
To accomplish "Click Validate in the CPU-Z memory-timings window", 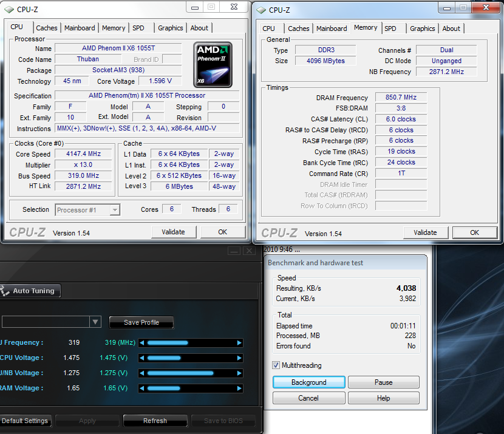I will point(426,232).
